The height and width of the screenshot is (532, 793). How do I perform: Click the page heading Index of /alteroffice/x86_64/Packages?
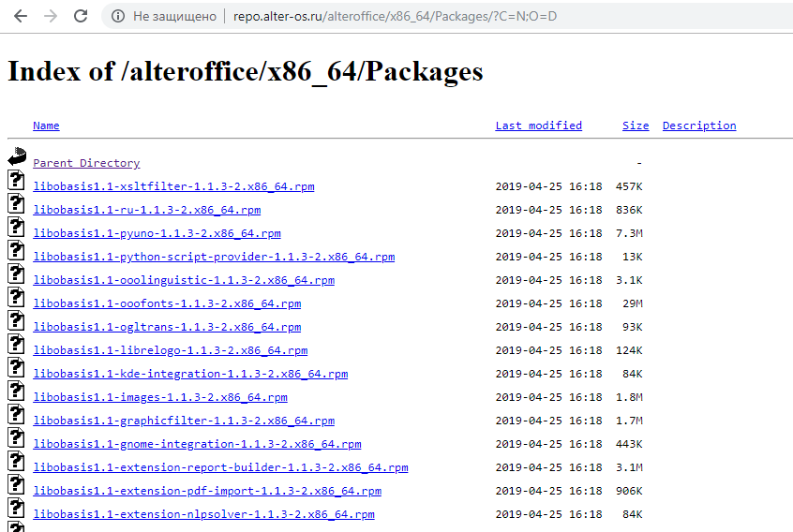[246, 71]
